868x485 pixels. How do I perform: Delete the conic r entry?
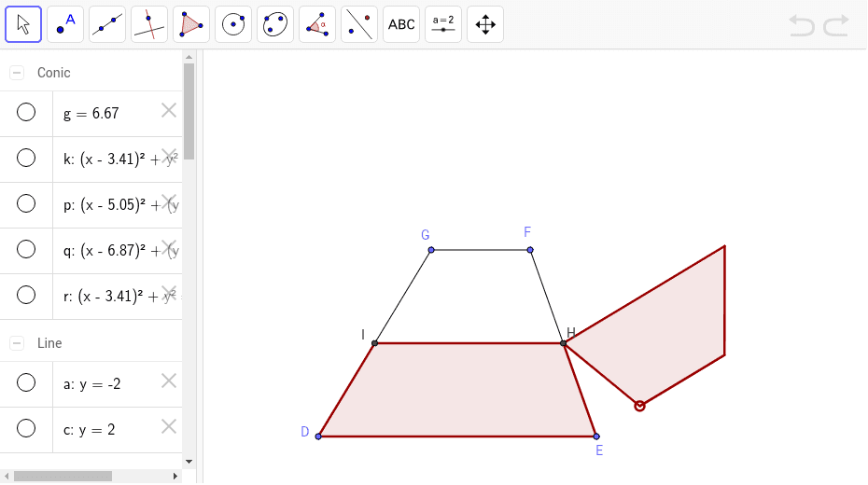coord(169,293)
